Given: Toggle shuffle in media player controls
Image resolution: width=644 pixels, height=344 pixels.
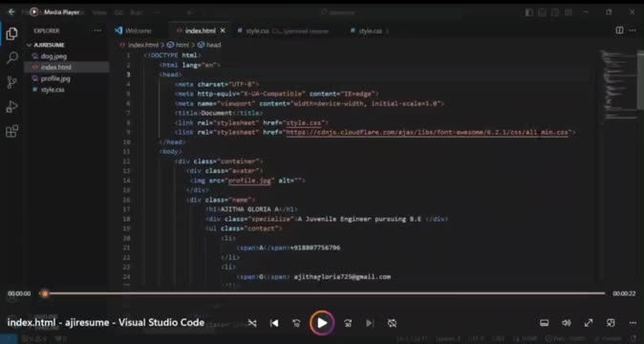Looking at the screenshot, I should (252, 323).
